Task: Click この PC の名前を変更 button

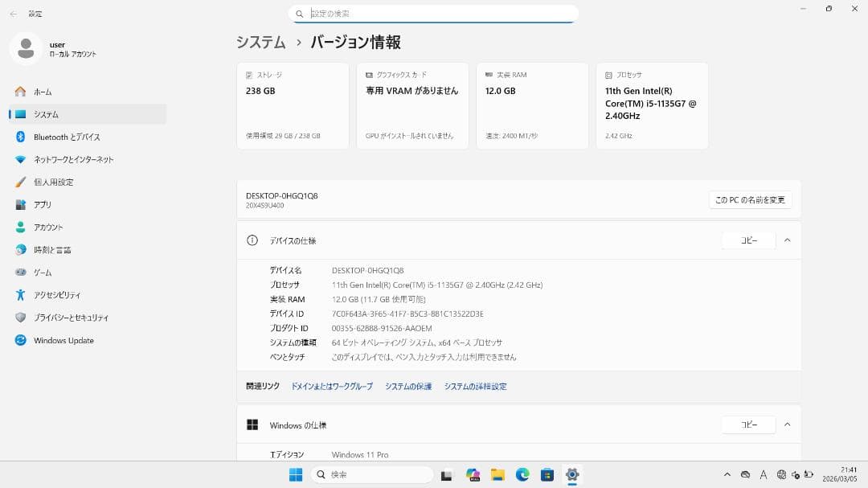Action: point(750,200)
